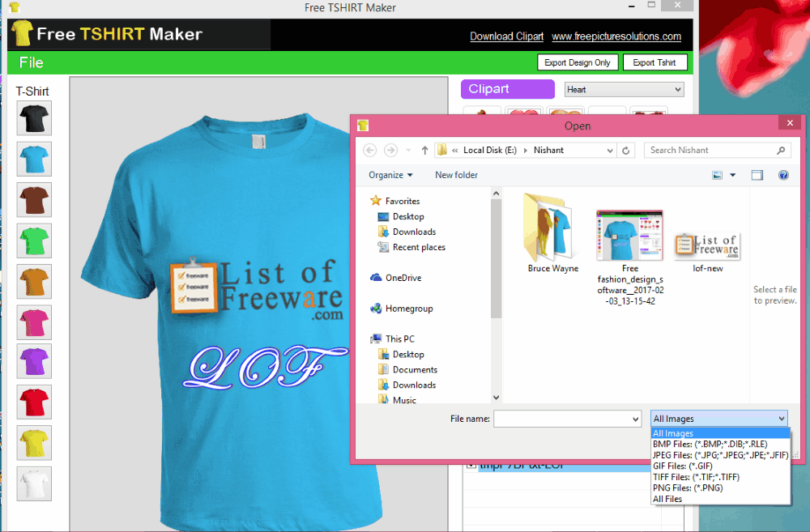Go forward in the Open dialog

pos(391,151)
